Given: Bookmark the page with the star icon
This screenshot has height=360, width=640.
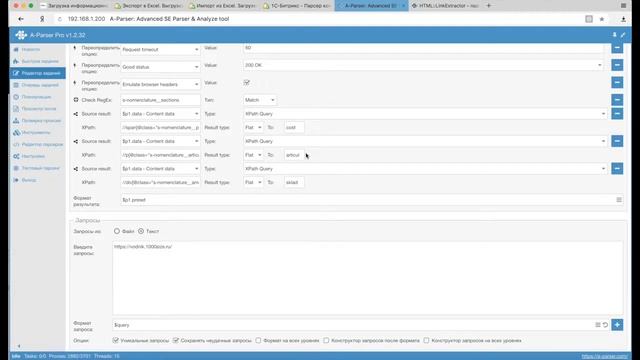Looking at the screenshot, I should pyautogui.click(x=602, y=19).
